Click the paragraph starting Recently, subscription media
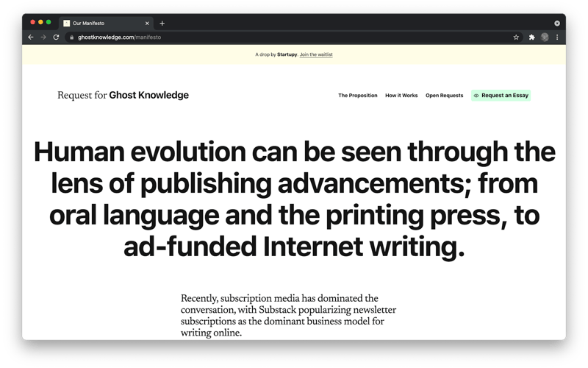Viewport: 588px width, 368px height. pyautogui.click(x=288, y=316)
